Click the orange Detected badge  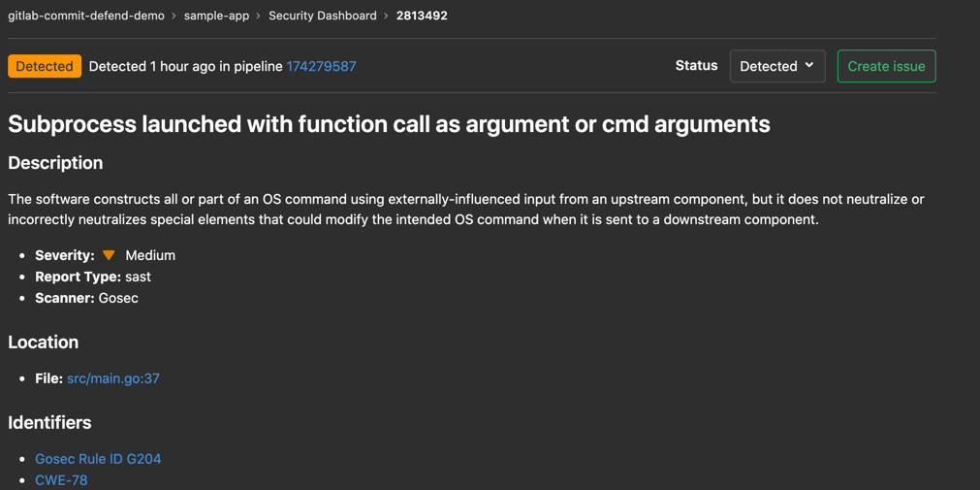click(45, 66)
